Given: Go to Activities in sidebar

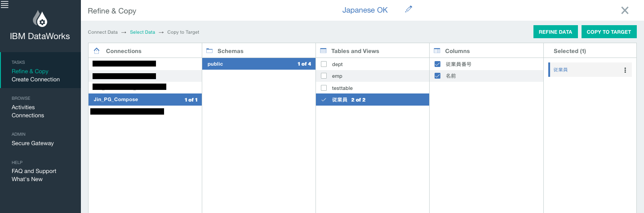Looking at the screenshot, I should coord(23,107).
